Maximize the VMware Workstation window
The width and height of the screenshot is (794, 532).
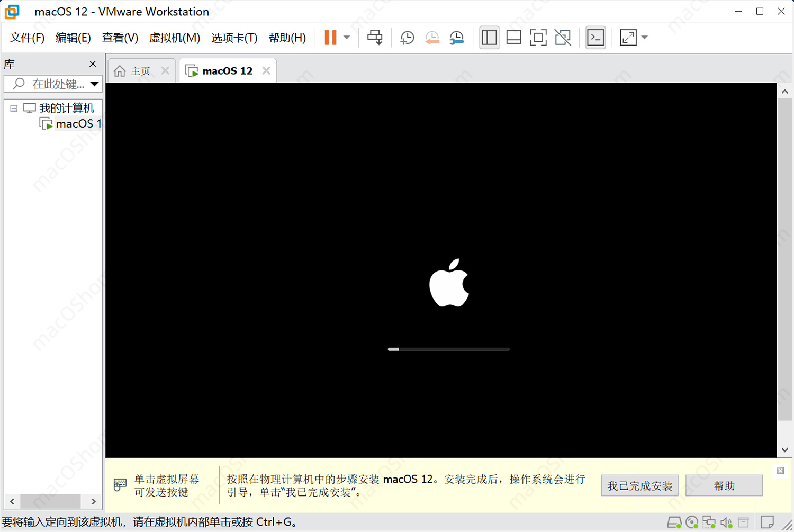point(760,11)
